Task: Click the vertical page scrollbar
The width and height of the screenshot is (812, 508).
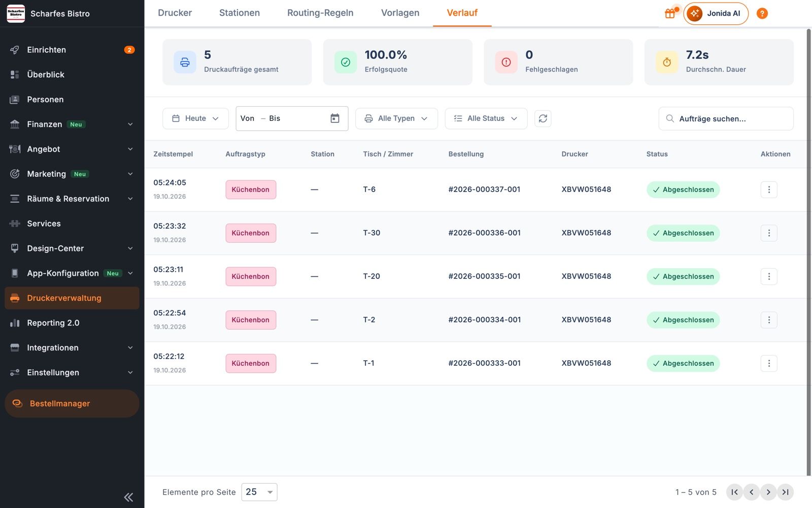Action: [x=808, y=252]
